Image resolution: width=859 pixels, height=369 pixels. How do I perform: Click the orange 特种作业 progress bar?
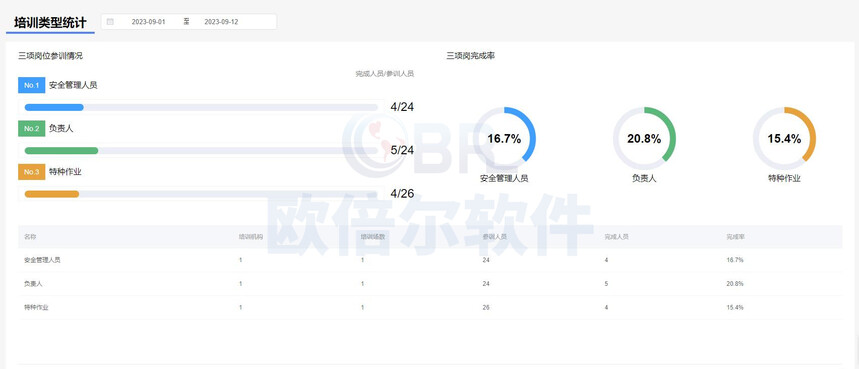(52, 194)
